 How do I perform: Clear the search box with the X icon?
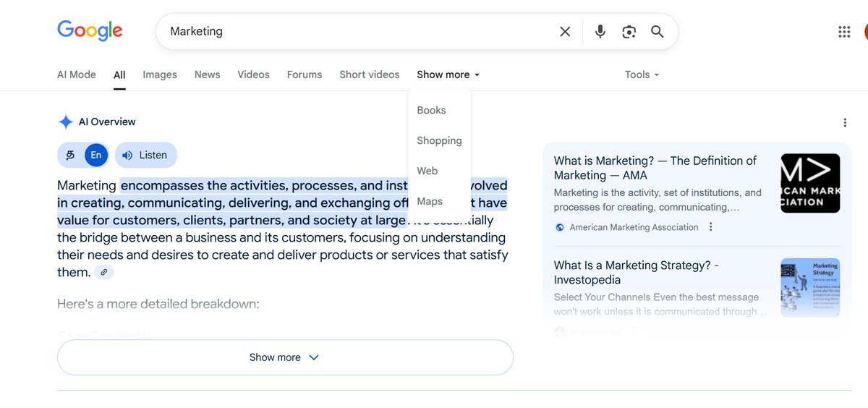click(x=565, y=32)
